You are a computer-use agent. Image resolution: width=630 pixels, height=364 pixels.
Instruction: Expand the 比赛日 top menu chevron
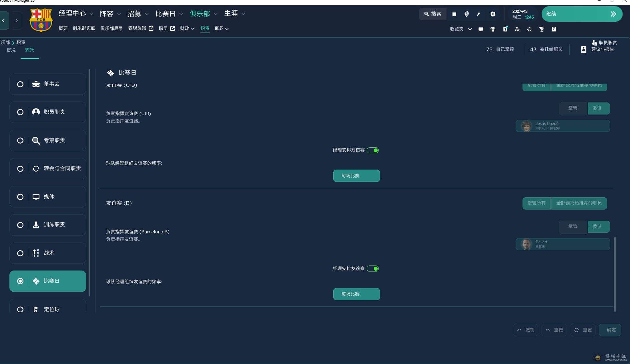pyautogui.click(x=181, y=14)
